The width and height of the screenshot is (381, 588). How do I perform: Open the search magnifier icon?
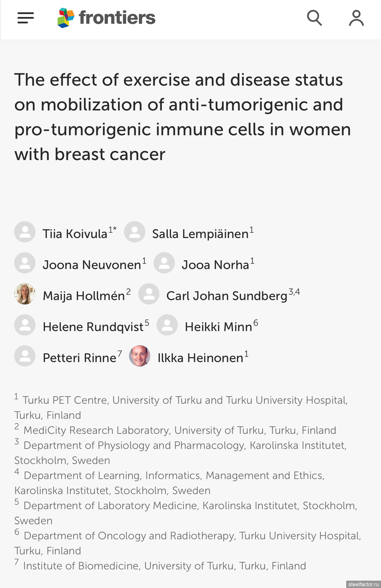(x=314, y=18)
